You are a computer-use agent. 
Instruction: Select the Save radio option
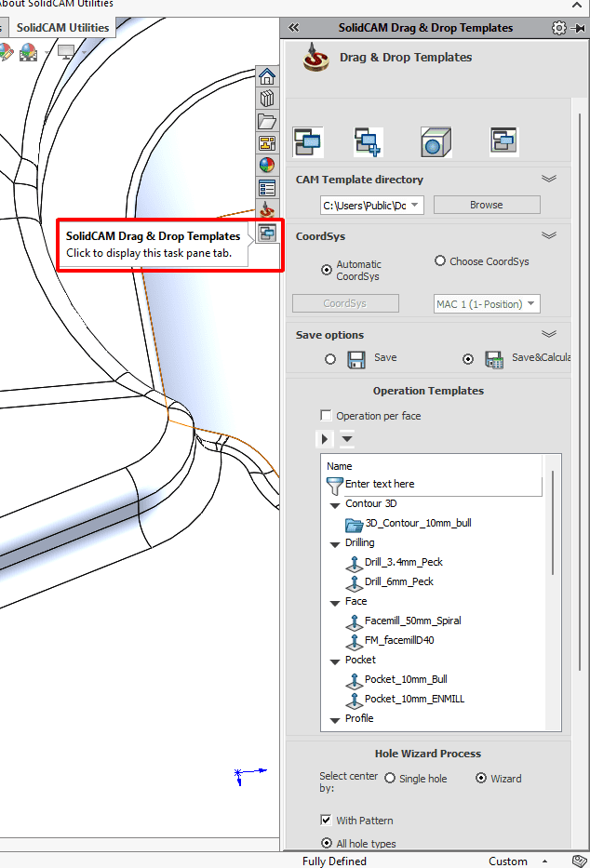coord(330,359)
